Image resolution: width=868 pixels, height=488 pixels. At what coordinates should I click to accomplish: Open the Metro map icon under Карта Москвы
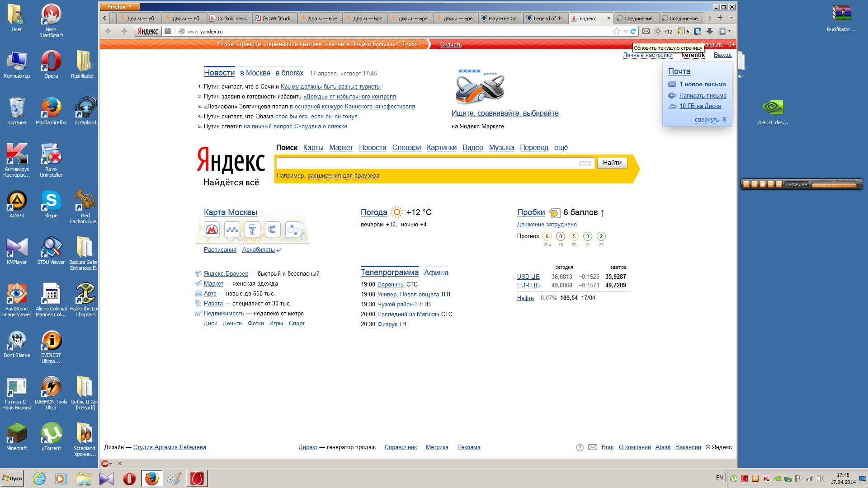click(212, 230)
